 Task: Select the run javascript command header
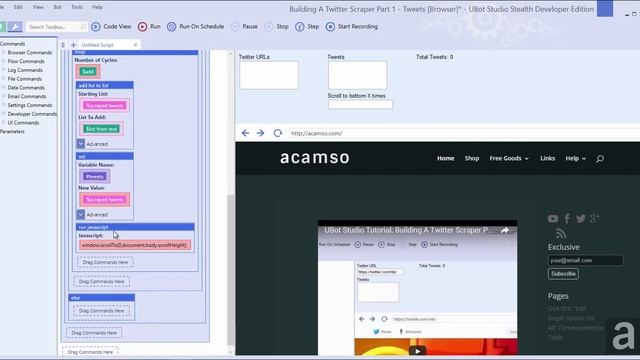tap(135, 227)
